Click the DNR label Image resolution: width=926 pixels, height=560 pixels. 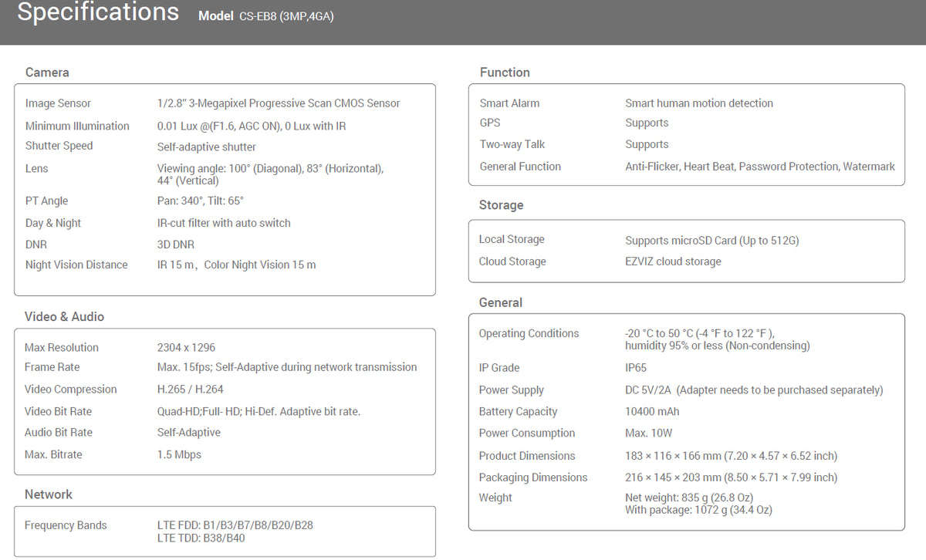point(35,245)
